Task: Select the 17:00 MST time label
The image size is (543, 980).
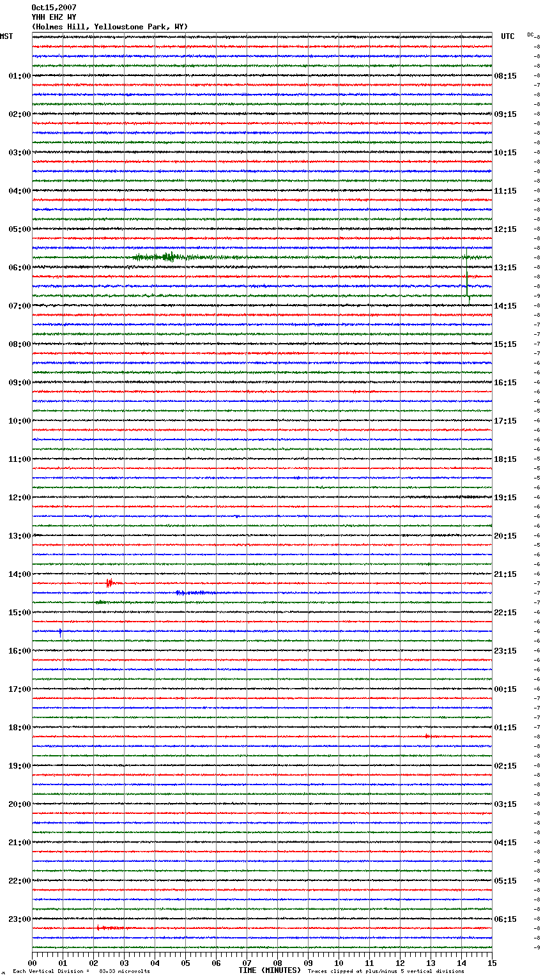Action: coord(20,689)
